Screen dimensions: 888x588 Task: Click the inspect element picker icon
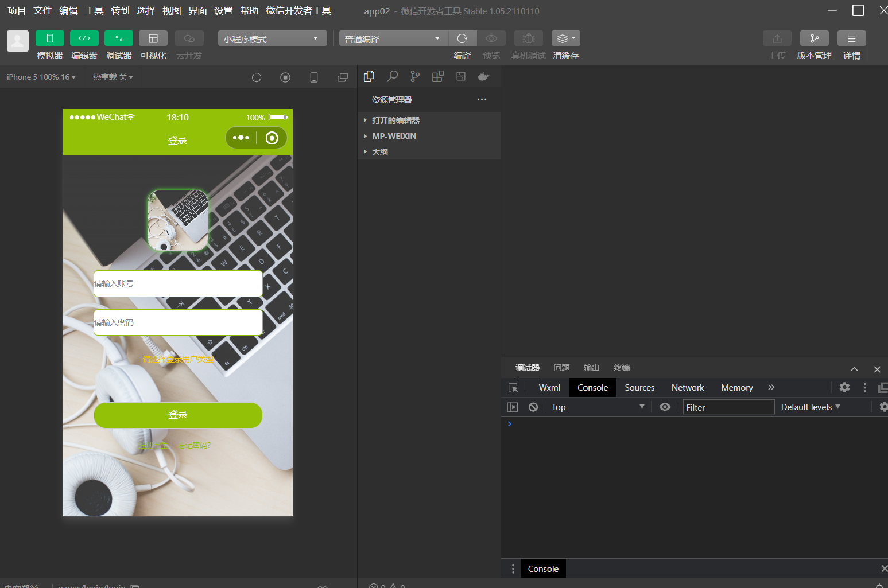tap(513, 388)
